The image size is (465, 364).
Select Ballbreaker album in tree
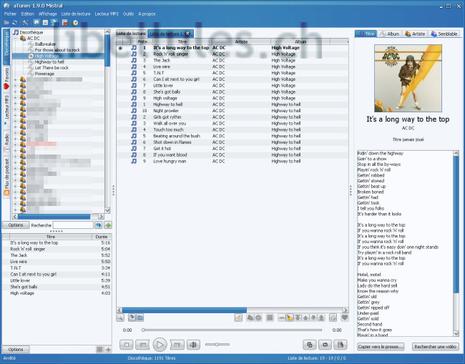(45, 44)
